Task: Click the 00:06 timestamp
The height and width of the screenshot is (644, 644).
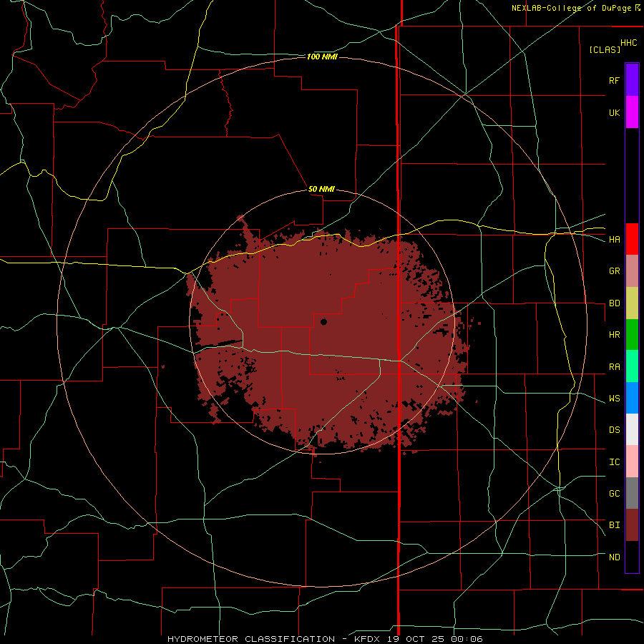Action: click(x=466, y=639)
